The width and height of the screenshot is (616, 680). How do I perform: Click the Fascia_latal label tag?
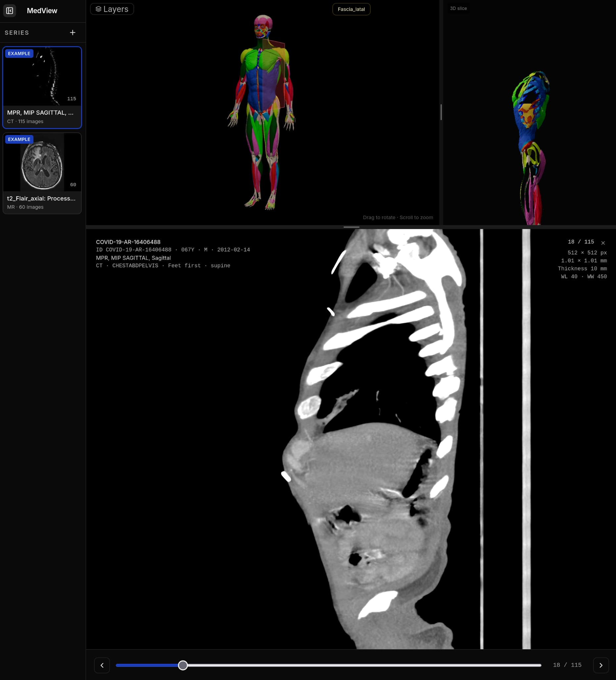pos(351,9)
